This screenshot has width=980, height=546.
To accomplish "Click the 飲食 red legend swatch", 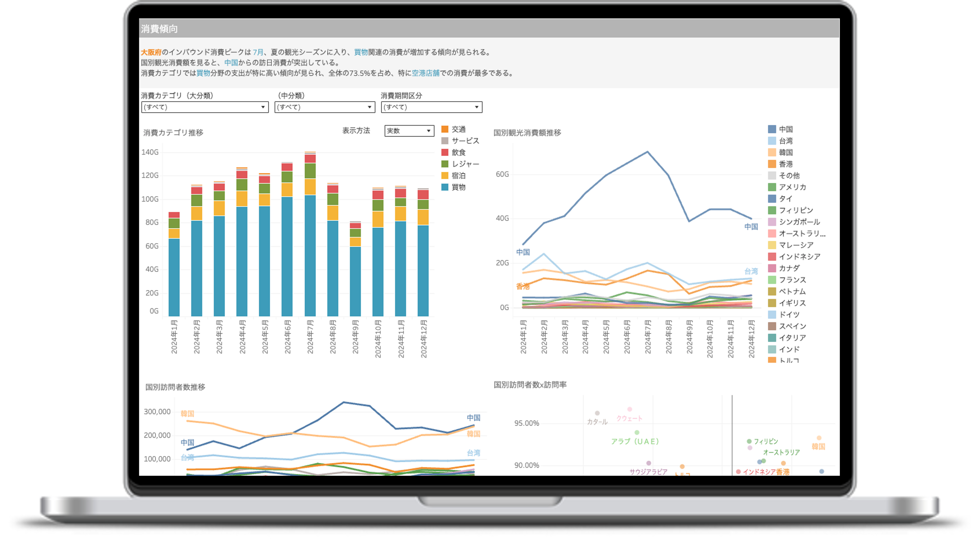I will point(444,152).
